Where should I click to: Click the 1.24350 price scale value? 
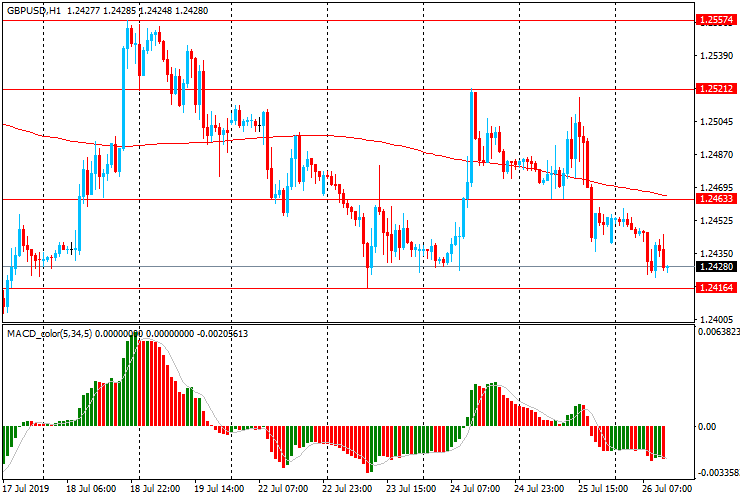pyautogui.click(x=716, y=254)
